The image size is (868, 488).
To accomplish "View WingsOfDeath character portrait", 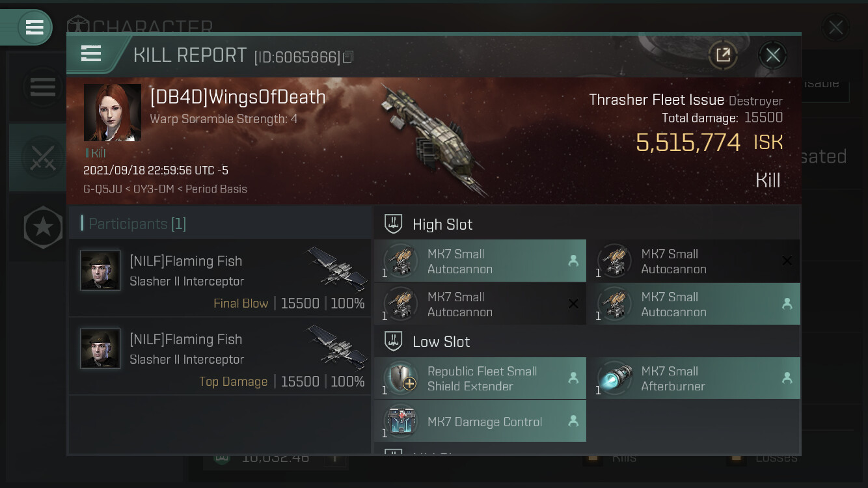I will [x=113, y=113].
